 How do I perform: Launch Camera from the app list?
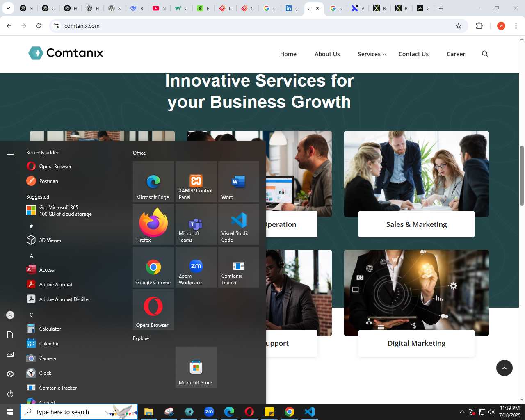[74, 358]
